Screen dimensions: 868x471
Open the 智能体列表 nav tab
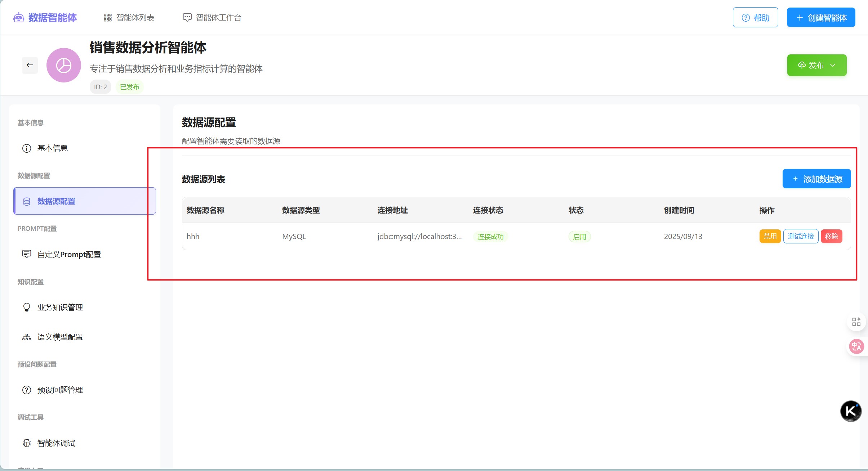[x=129, y=17]
